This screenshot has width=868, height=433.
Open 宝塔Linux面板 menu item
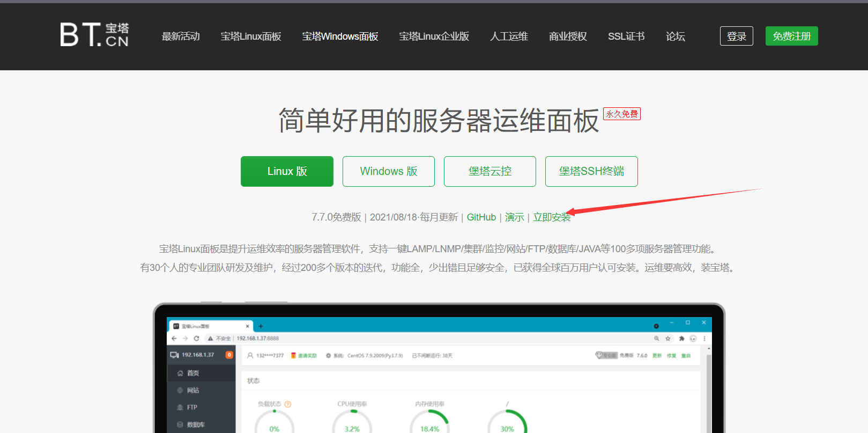pos(251,36)
